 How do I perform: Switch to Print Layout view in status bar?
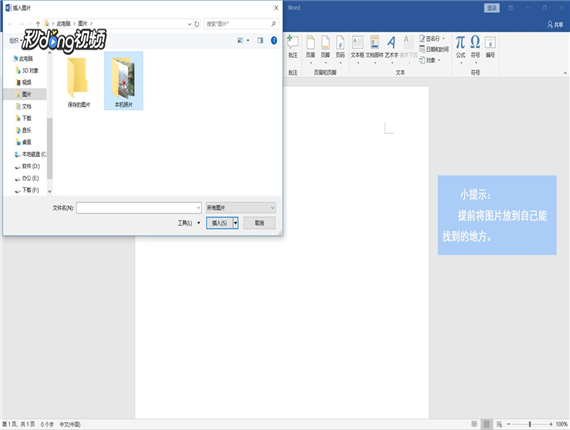click(x=486, y=424)
